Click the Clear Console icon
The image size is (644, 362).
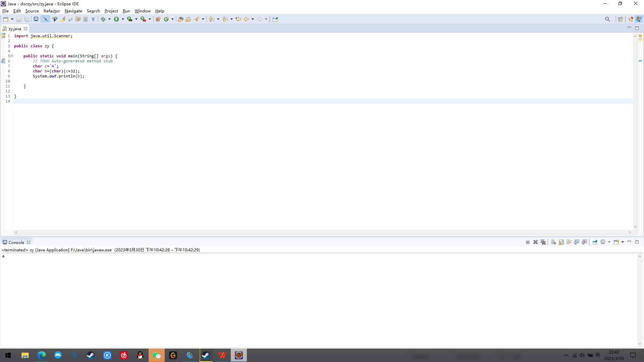click(x=553, y=242)
